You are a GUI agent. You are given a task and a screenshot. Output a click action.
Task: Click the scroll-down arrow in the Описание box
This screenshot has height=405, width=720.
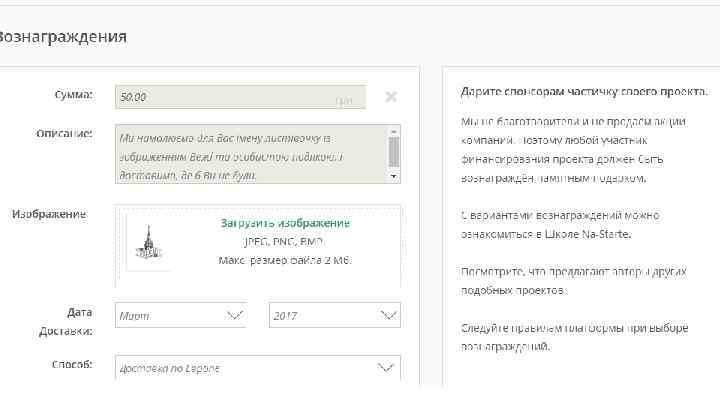point(394,176)
